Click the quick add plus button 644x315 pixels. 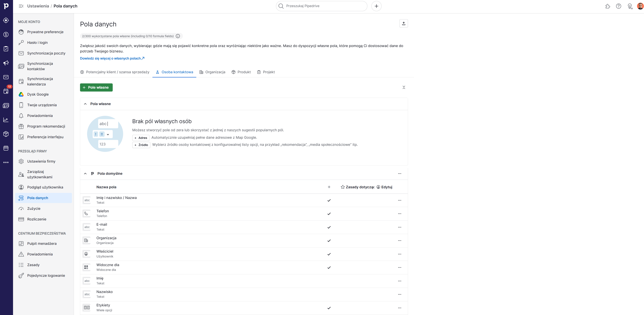pos(376,6)
